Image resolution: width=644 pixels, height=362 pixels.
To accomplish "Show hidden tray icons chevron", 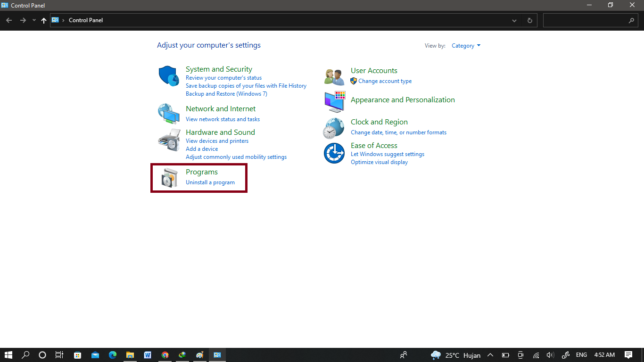I will [490, 355].
